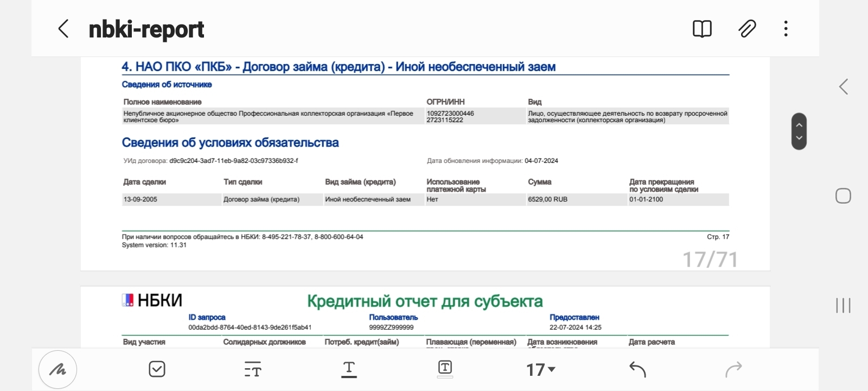Image resolution: width=868 pixels, height=391 pixels.
Task: Tap the page scroll handle up arrow
Action: click(x=799, y=125)
